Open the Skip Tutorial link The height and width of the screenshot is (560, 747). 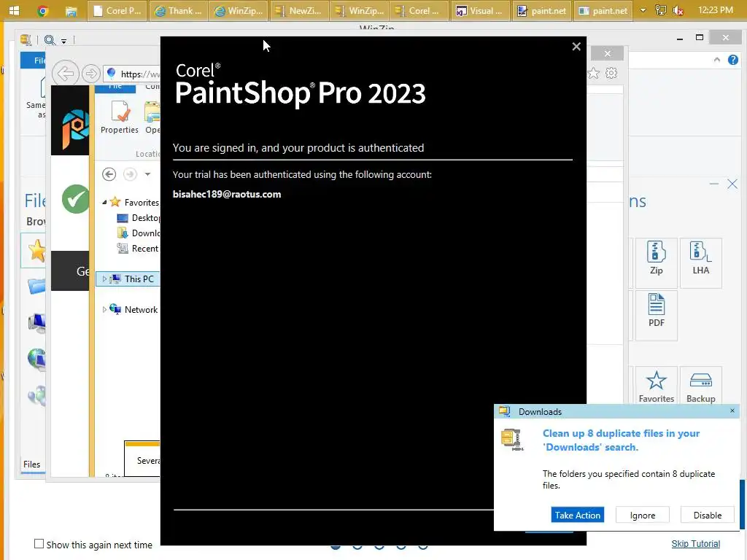[695, 543]
